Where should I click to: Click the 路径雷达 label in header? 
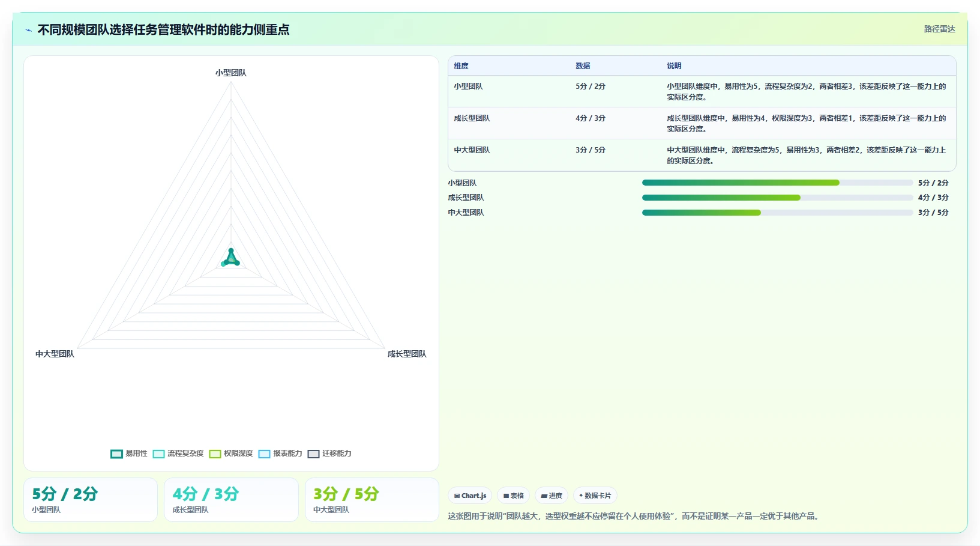939,29
